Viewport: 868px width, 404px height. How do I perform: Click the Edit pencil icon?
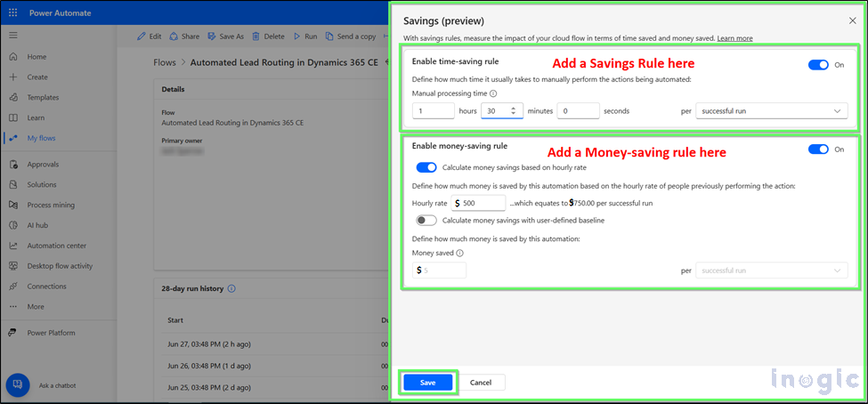pos(142,36)
